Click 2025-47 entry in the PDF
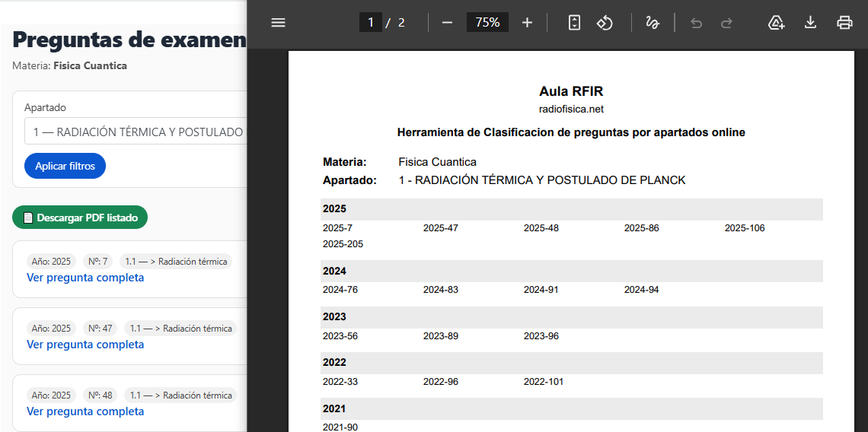The height and width of the screenshot is (432, 868). [x=441, y=228]
